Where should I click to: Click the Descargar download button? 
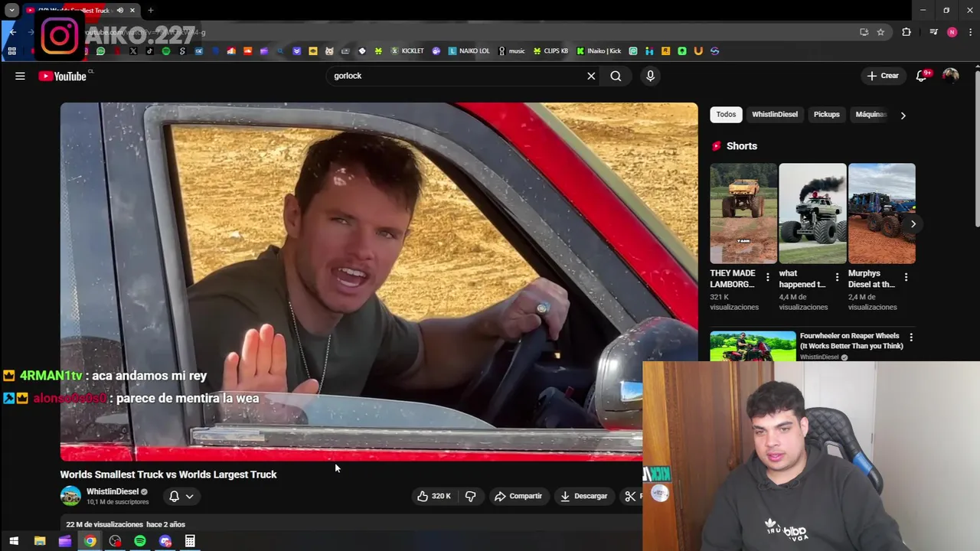pyautogui.click(x=583, y=496)
